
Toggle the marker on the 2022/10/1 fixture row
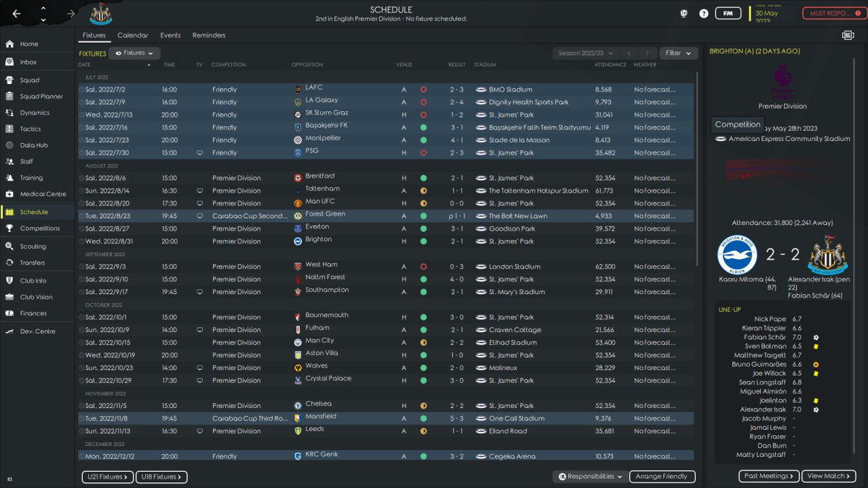[x=82, y=317]
